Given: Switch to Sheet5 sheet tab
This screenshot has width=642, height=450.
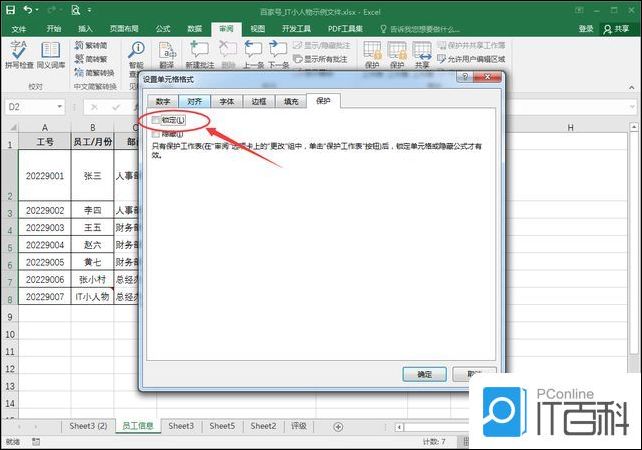Looking at the screenshot, I should tap(222, 426).
